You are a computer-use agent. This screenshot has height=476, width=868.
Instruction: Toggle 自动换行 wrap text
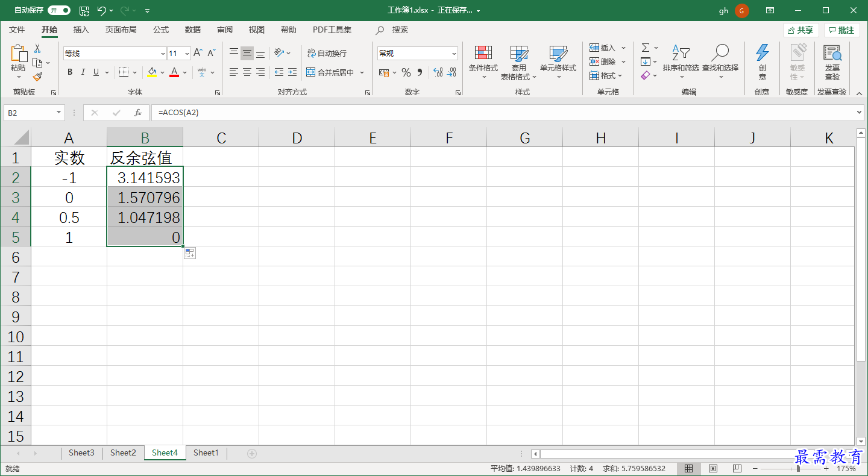(327, 53)
